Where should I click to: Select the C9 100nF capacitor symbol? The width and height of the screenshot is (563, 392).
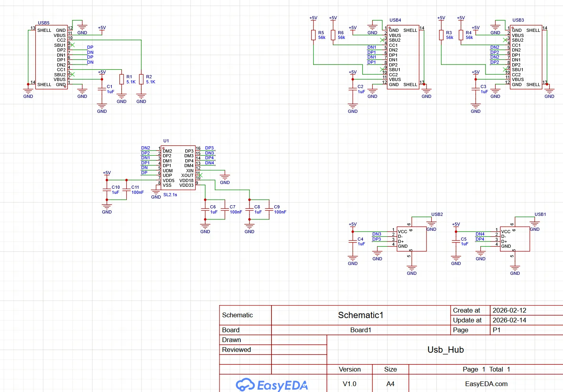pos(269,210)
